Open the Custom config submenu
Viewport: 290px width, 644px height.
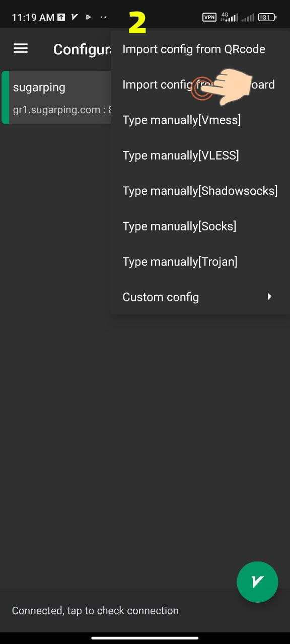click(x=200, y=297)
